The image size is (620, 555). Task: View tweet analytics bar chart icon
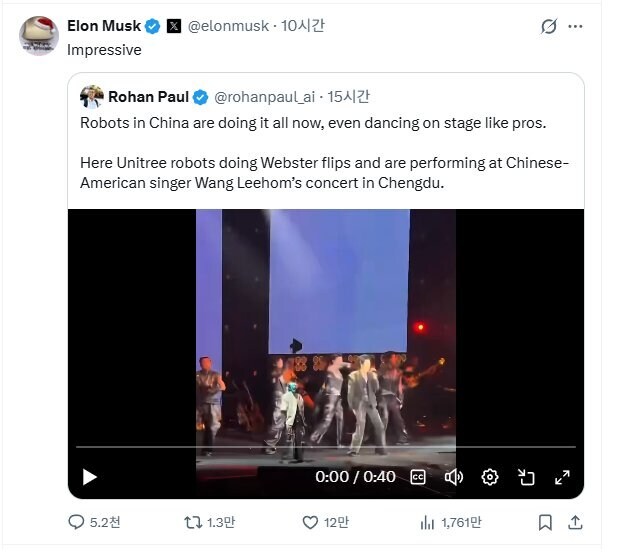pos(428,522)
